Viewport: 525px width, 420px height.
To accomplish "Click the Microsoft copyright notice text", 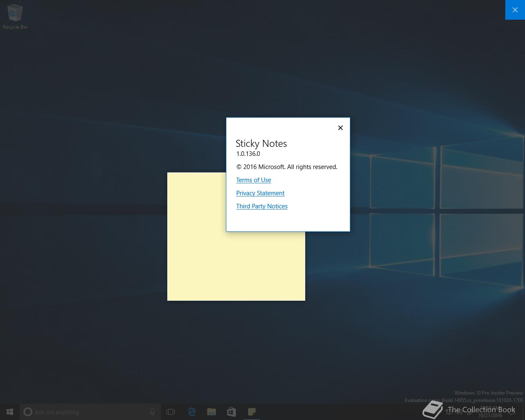I will pos(287,167).
